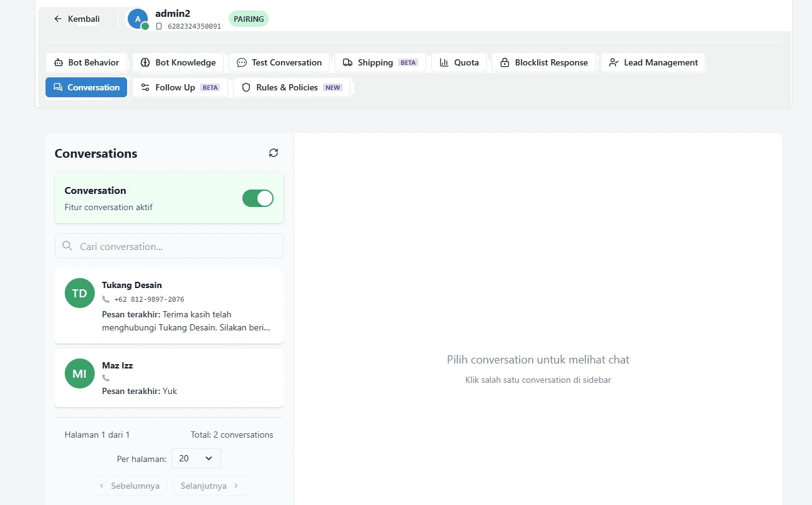Viewport: 812px width, 505px height.
Task: Click the Total: 2 conversations text
Action: [x=232, y=435]
